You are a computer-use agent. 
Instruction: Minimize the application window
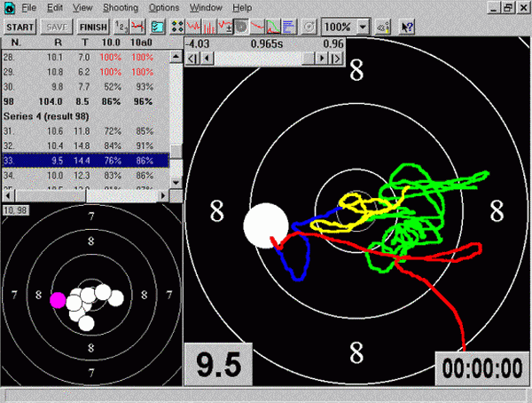[x=493, y=7]
